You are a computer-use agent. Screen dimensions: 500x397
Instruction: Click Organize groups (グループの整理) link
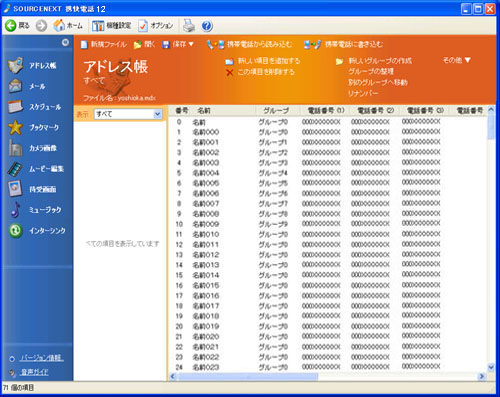(x=371, y=71)
